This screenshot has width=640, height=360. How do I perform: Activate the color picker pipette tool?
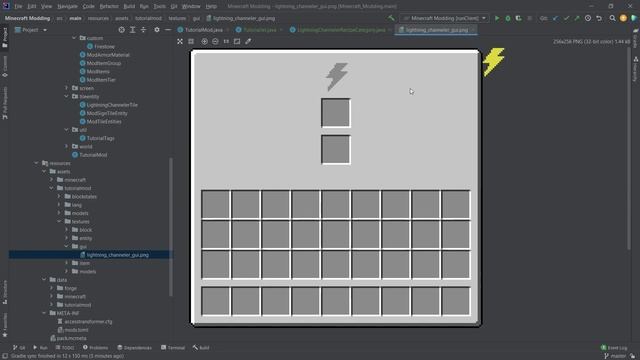tap(248, 41)
